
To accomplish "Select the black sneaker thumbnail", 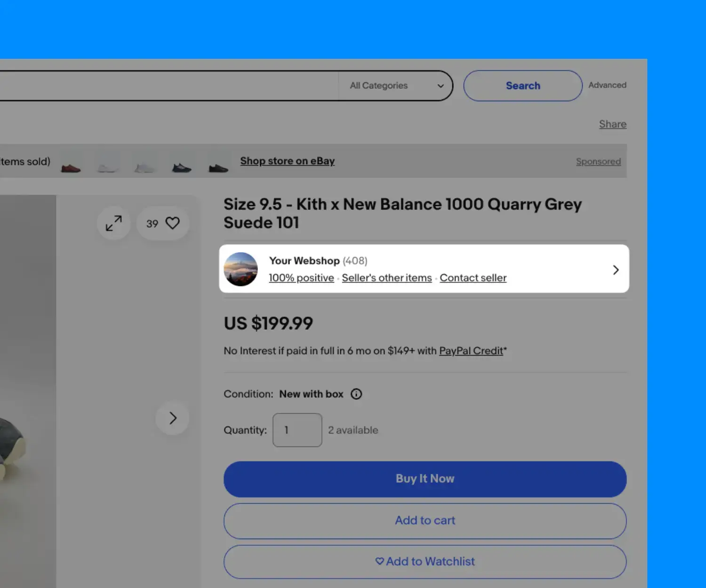I will pyautogui.click(x=218, y=167).
